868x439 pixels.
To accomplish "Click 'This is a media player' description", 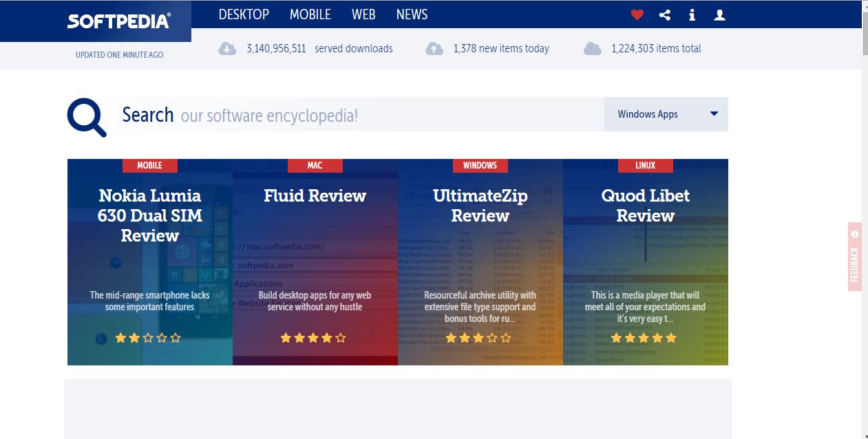I will 646,307.
